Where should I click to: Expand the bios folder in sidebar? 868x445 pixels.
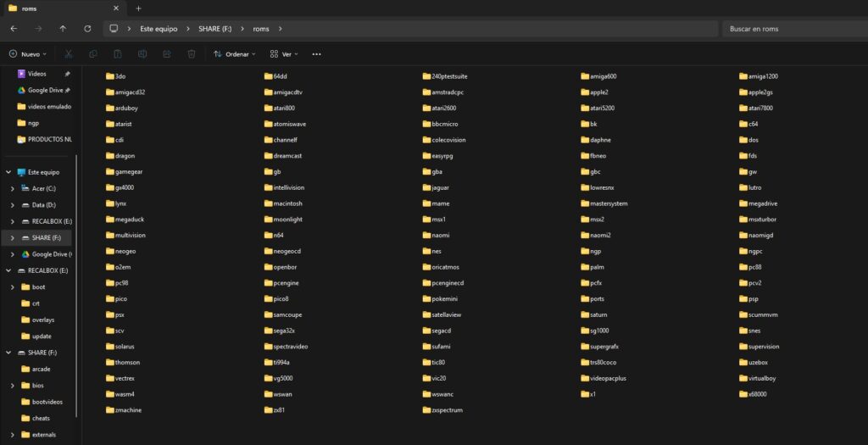12,385
